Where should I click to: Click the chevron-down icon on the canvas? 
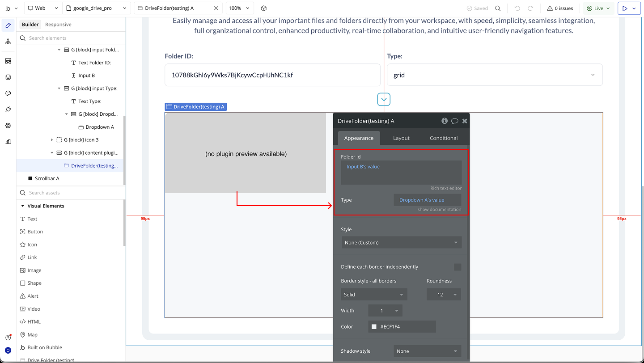[x=384, y=99]
